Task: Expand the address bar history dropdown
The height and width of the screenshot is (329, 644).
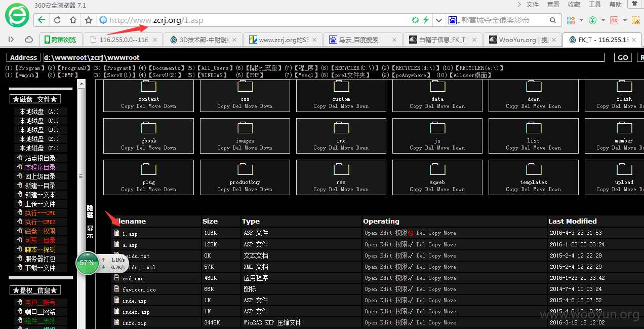Action: point(438,20)
